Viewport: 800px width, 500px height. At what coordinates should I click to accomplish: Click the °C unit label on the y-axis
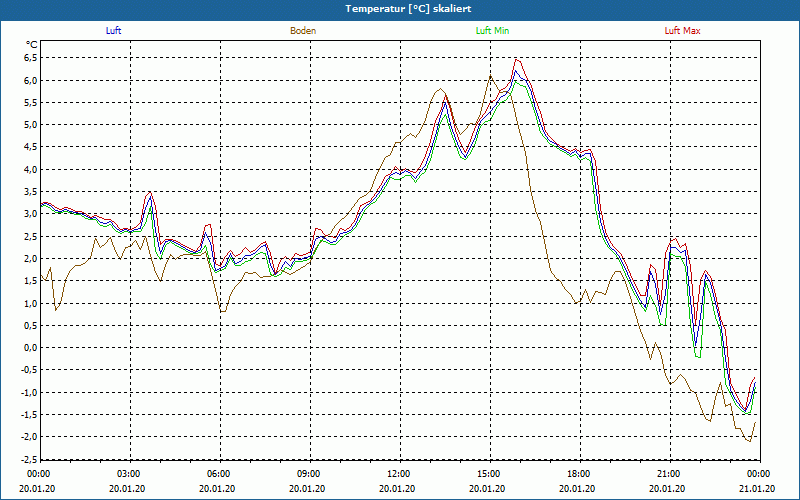[31, 44]
